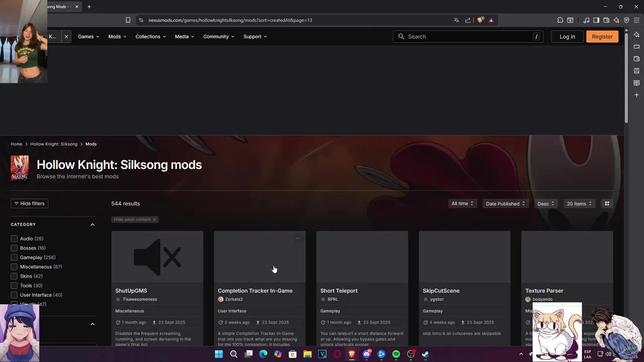The width and height of the screenshot is (644, 362).
Task: Launch Opera GX from the taskbar
Action: pos(337,354)
